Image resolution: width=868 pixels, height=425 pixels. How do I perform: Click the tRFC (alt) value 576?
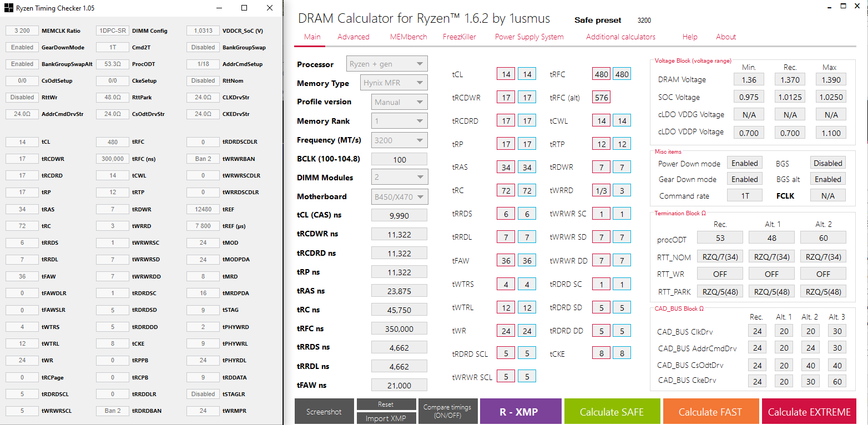click(602, 98)
